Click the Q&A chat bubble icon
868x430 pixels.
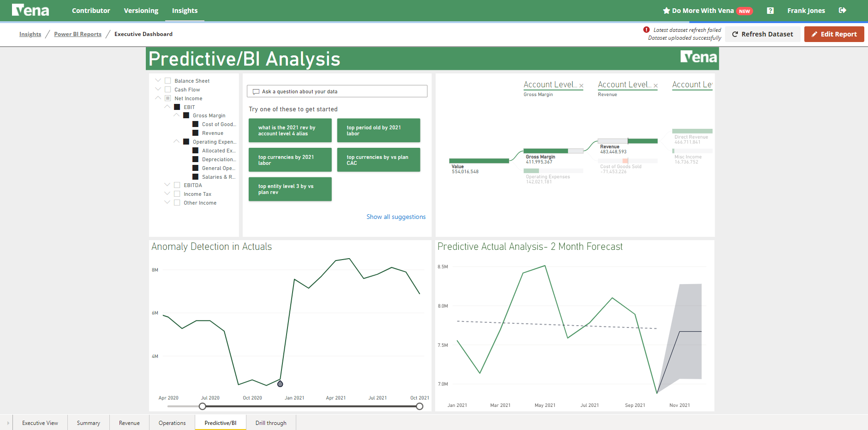coord(256,91)
